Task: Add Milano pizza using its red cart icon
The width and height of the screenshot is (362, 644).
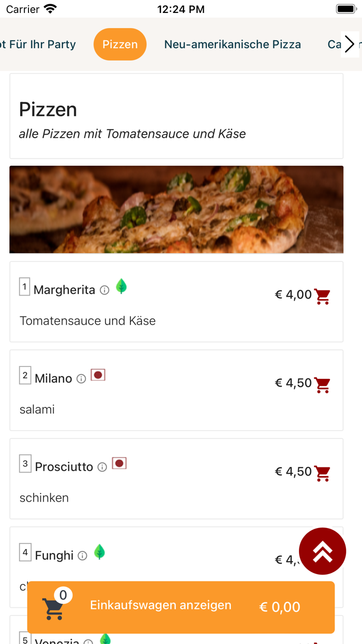Action: [x=322, y=384]
